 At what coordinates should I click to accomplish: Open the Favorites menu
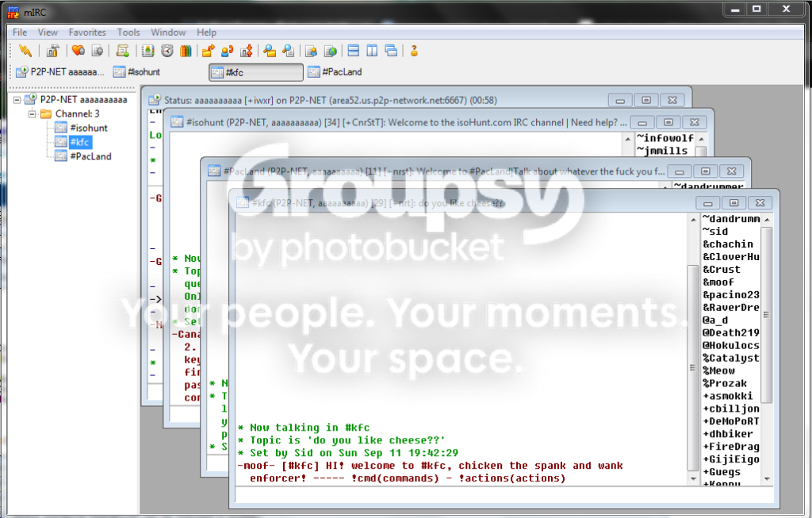click(x=87, y=32)
